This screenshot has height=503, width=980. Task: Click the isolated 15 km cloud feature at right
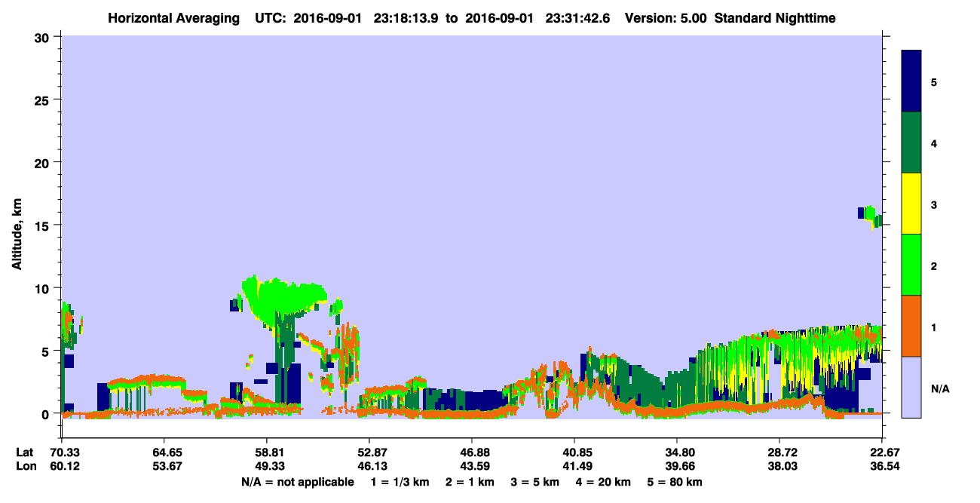pos(870,216)
